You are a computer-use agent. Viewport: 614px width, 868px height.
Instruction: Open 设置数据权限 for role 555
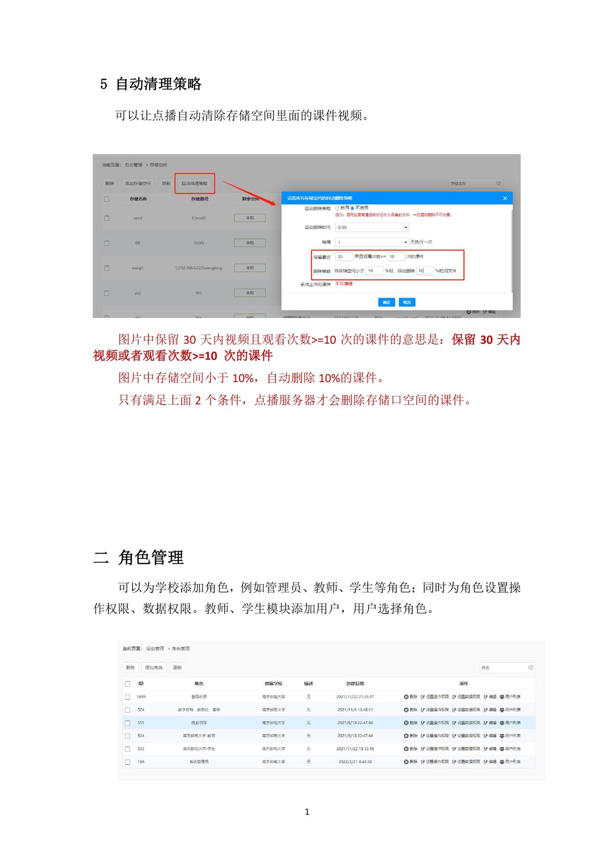[x=466, y=723]
